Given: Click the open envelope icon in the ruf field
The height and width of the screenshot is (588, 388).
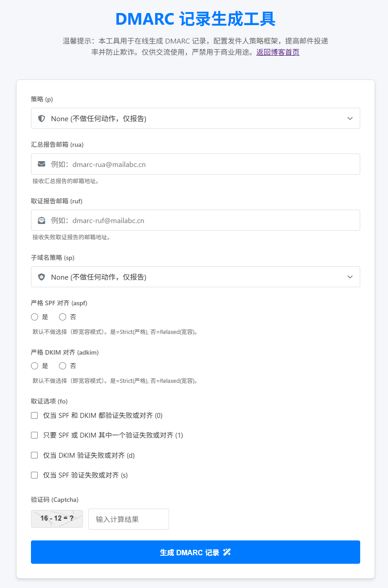Looking at the screenshot, I should pos(42,220).
